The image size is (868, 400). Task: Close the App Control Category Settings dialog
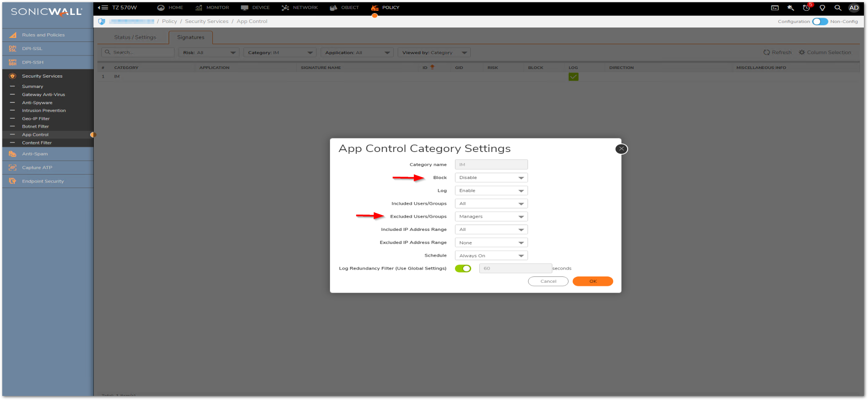(621, 149)
